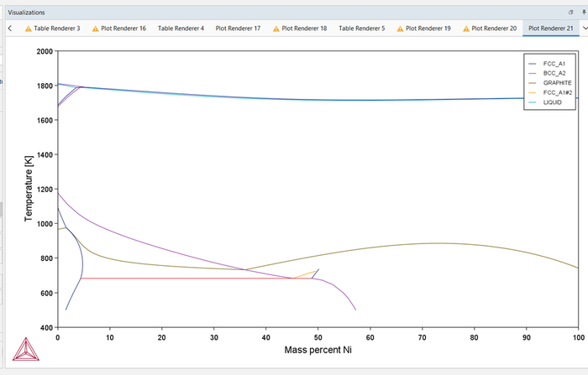Viewport: 588px width, 375px height.
Task: Click the 0 tick label on Ni axis
Action: (x=58, y=337)
